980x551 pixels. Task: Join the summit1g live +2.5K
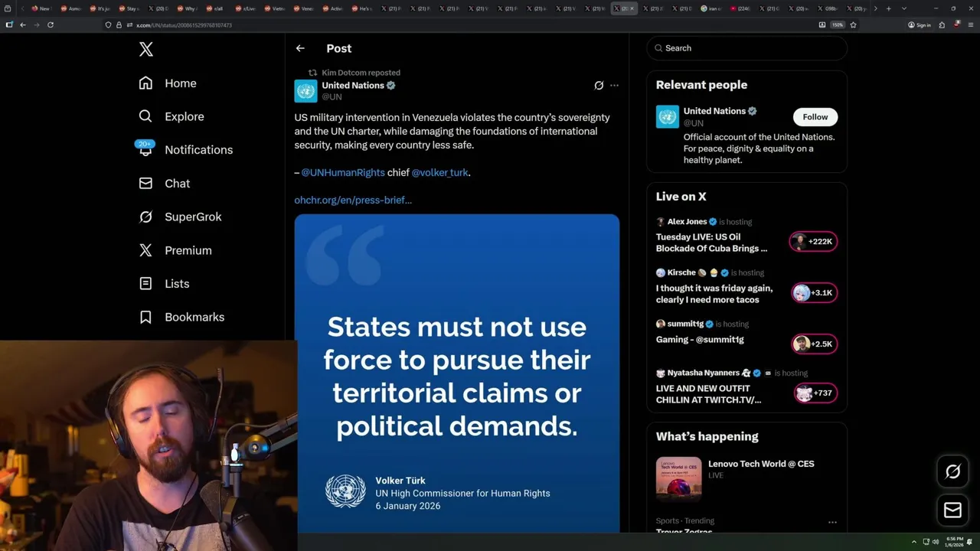[x=813, y=344]
